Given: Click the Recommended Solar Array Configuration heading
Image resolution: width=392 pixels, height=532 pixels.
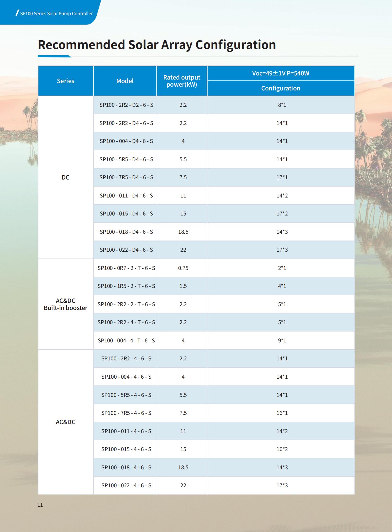Looking at the screenshot, I should pos(157,45).
